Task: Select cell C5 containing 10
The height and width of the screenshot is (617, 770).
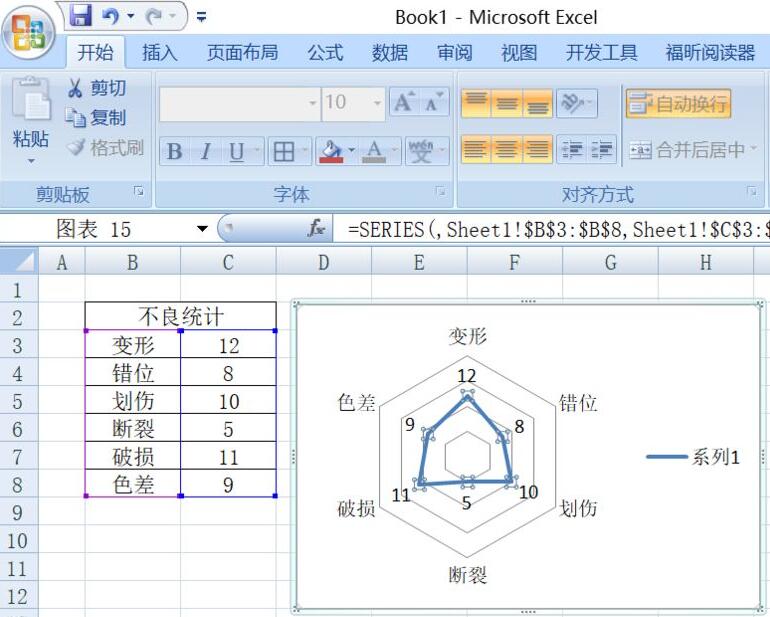Action: (229, 401)
